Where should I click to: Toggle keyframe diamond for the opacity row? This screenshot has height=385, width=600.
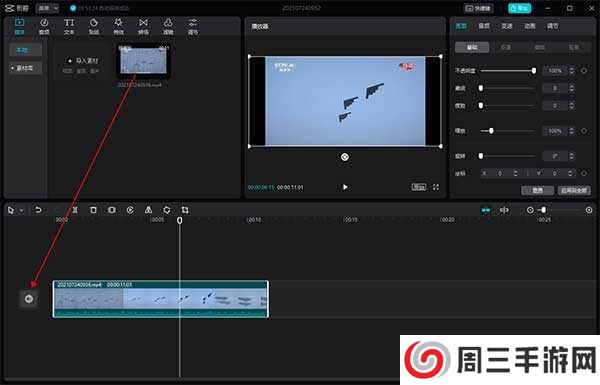coord(584,70)
